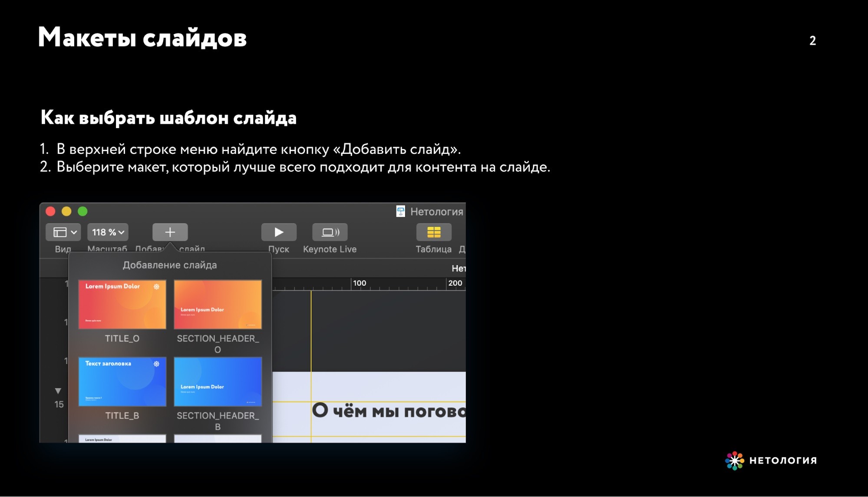Click the yellow traffic light button

coord(66,212)
